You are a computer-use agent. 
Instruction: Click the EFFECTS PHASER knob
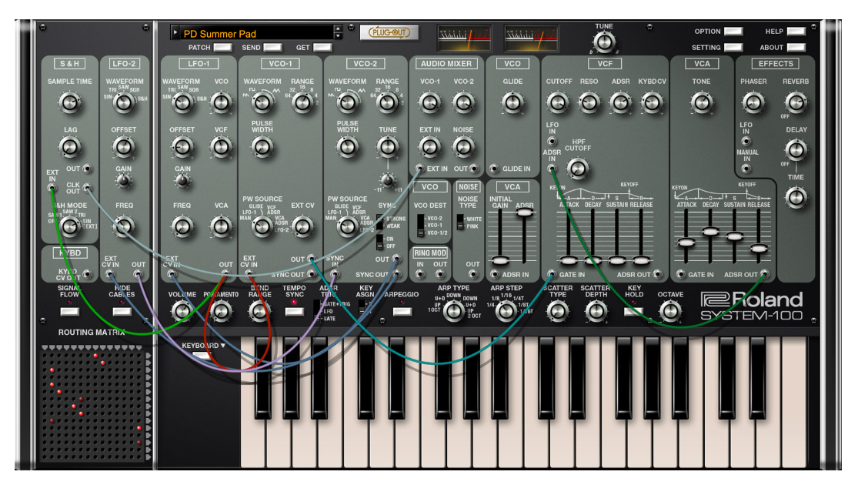click(753, 102)
